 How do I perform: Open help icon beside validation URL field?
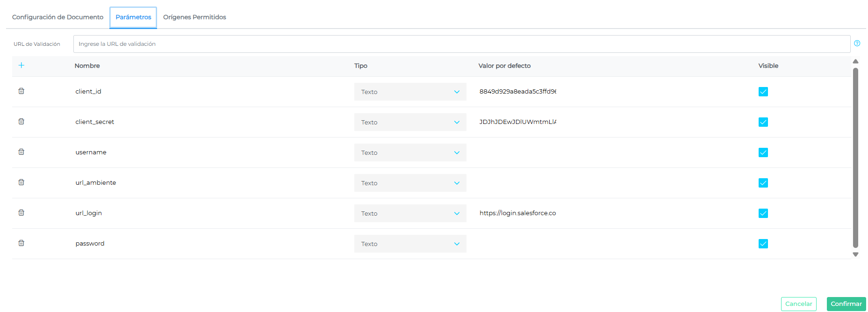[x=857, y=44]
